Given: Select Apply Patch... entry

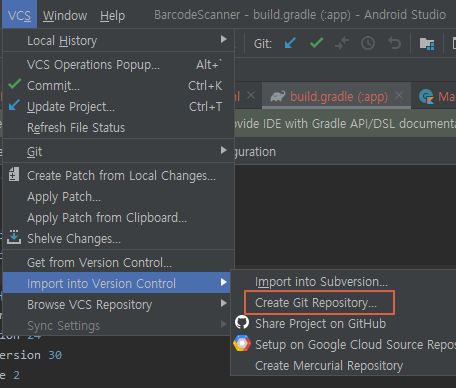Looking at the screenshot, I should point(118,197).
